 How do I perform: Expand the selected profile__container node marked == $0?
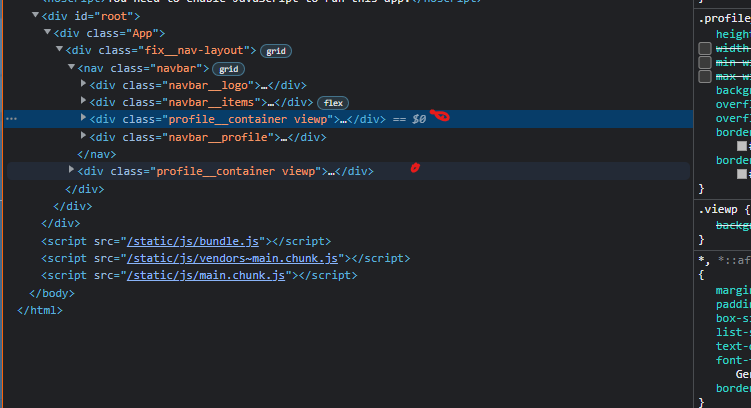[83, 117]
